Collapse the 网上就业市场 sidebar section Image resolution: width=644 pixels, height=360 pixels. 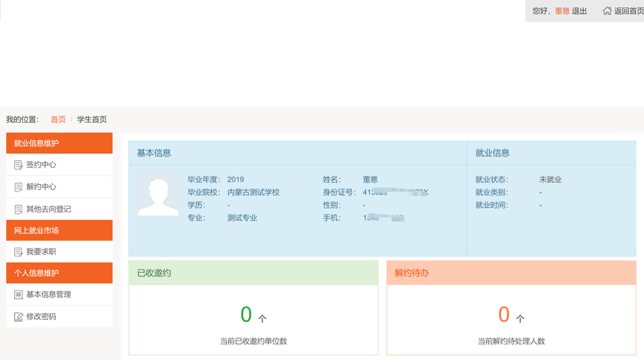(x=59, y=230)
